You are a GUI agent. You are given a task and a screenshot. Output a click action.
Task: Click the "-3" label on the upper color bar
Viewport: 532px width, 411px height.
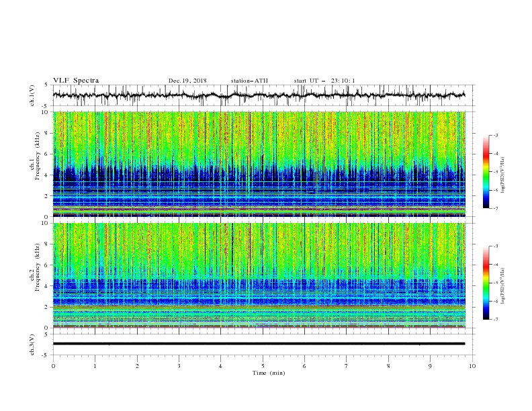coord(496,135)
